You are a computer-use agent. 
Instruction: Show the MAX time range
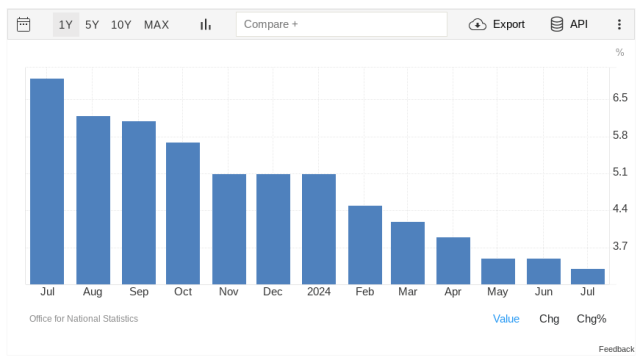pyautogui.click(x=156, y=25)
